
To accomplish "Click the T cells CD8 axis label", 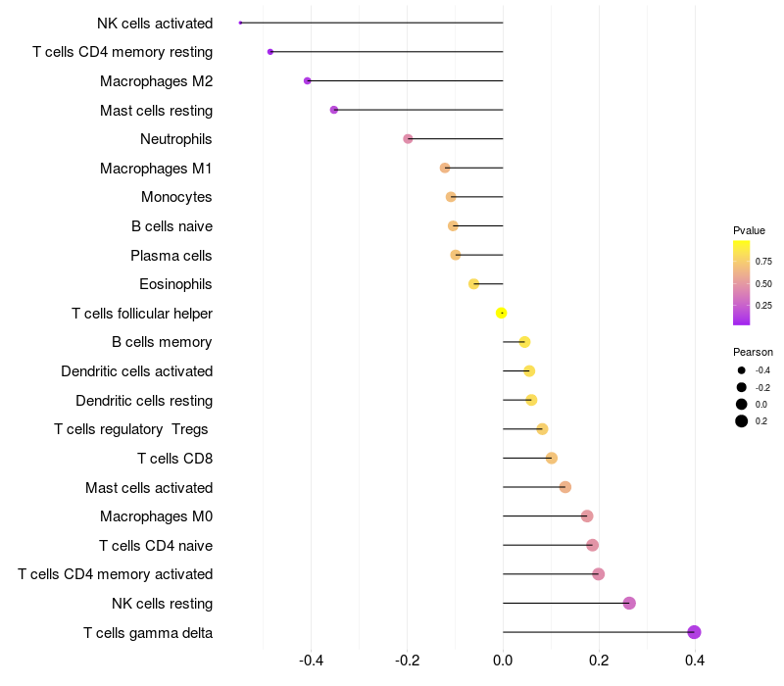I will (x=175, y=459).
